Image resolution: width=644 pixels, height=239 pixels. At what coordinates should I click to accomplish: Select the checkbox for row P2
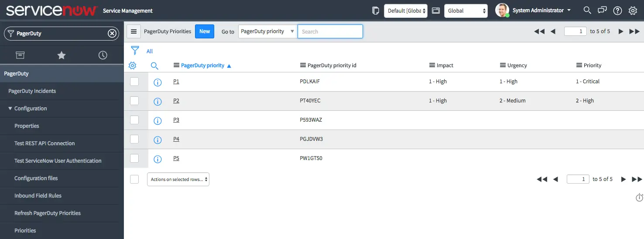(x=134, y=101)
